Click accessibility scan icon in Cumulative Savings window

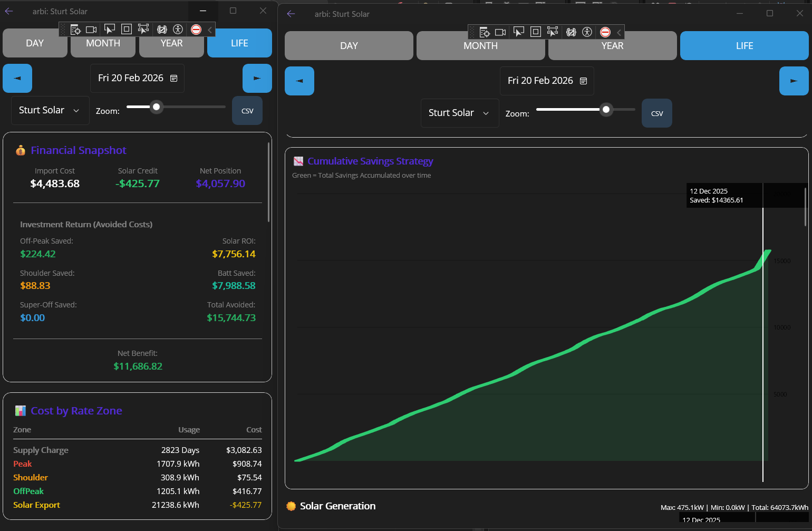point(587,32)
